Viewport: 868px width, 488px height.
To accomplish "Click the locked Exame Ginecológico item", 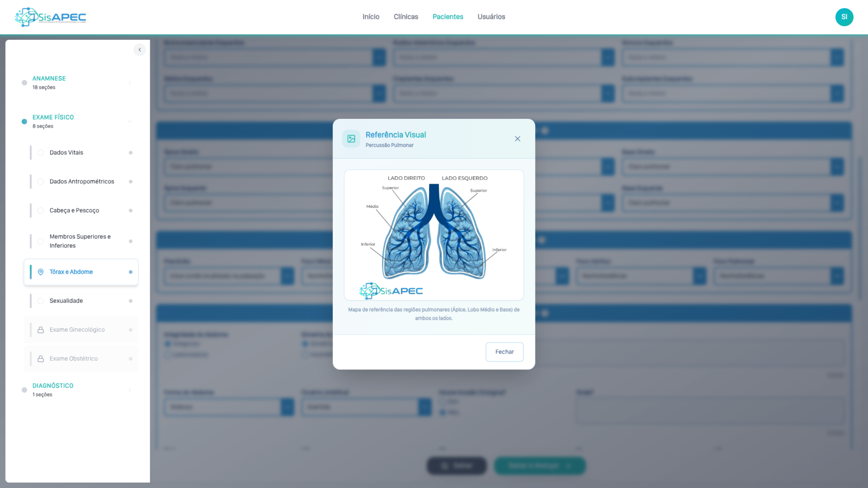I will click(81, 330).
